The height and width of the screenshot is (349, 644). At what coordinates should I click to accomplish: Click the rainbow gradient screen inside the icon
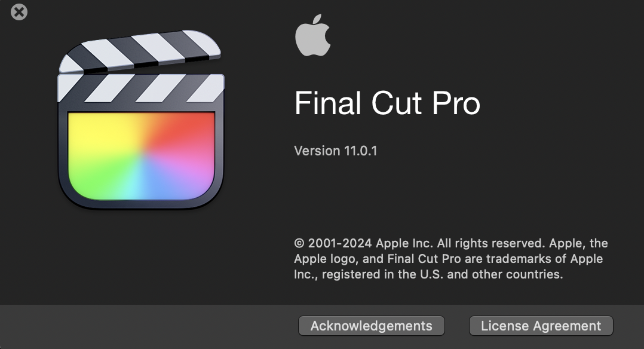[142, 155]
